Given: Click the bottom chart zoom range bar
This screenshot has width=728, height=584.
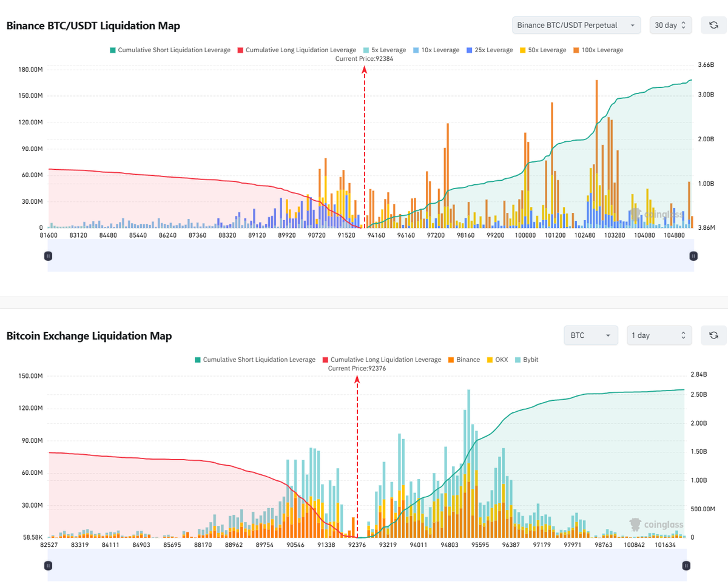Looking at the screenshot, I should [x=367, y=565].
